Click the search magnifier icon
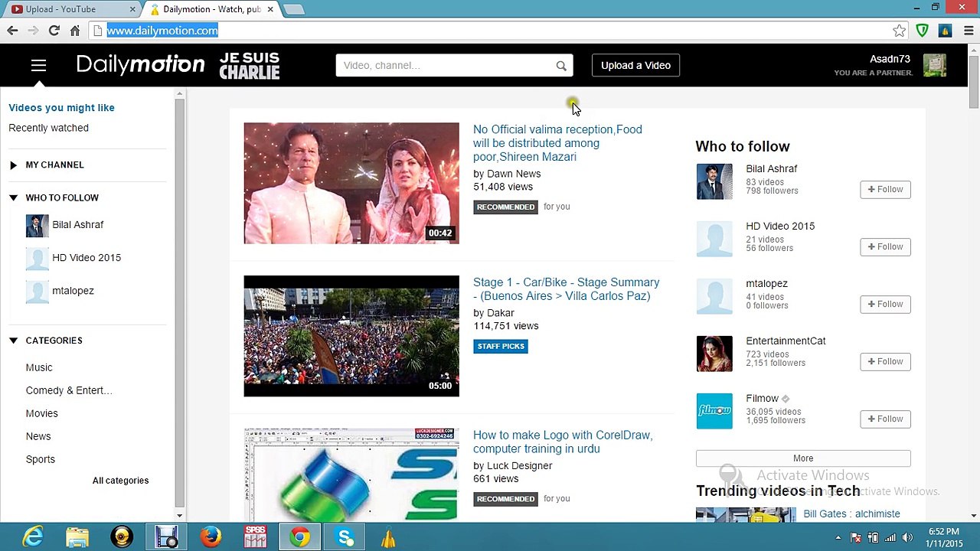The image size is (980, 551). 561,66
